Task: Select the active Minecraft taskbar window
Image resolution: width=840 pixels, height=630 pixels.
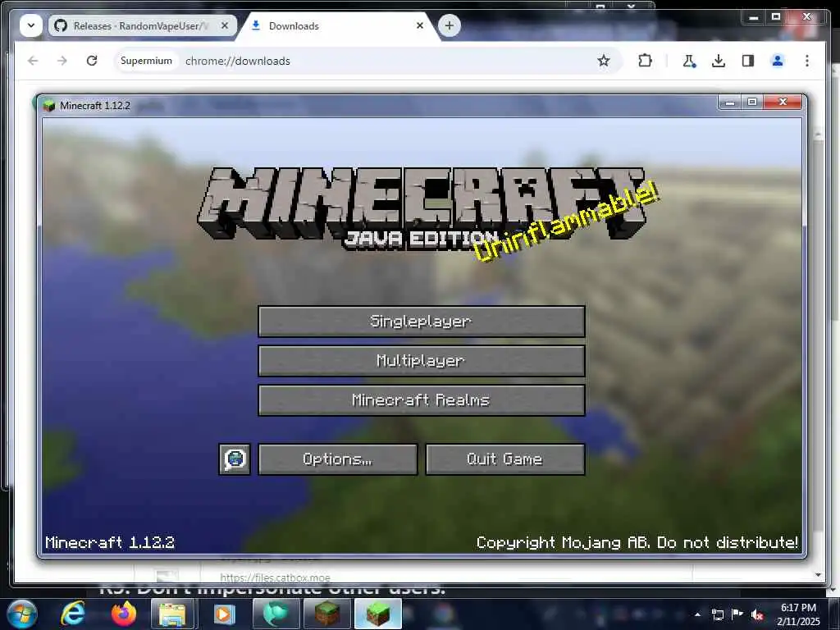Action: [377, 614]
